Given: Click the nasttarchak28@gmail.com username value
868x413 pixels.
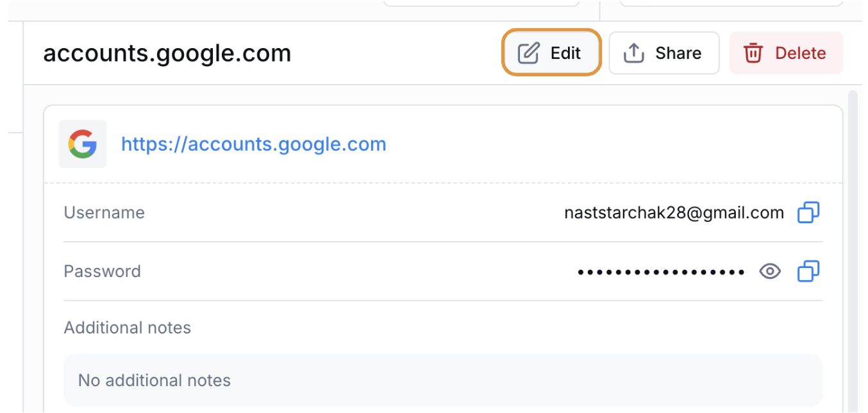Looking at the screenshot, I should pos(674,213).
